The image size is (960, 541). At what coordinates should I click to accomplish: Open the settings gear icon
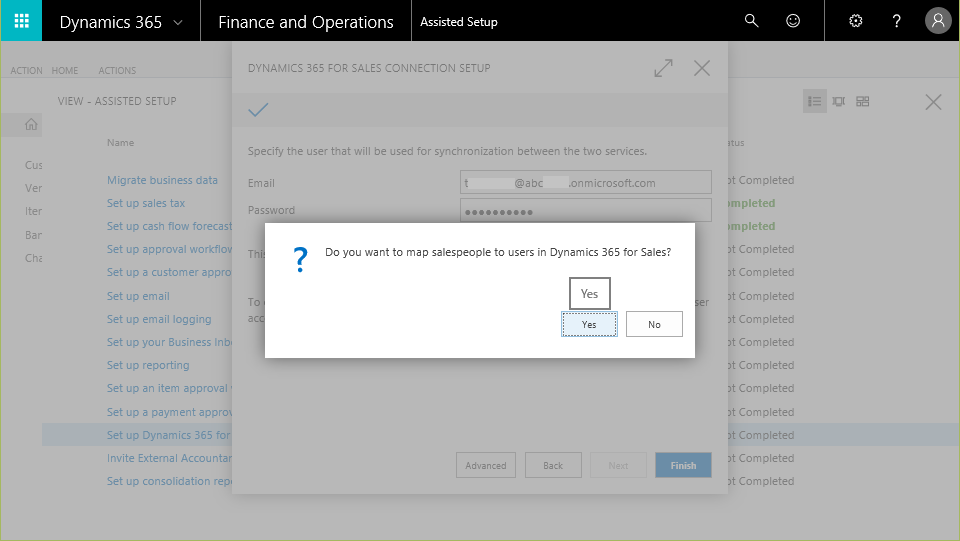tap(856, 21)
